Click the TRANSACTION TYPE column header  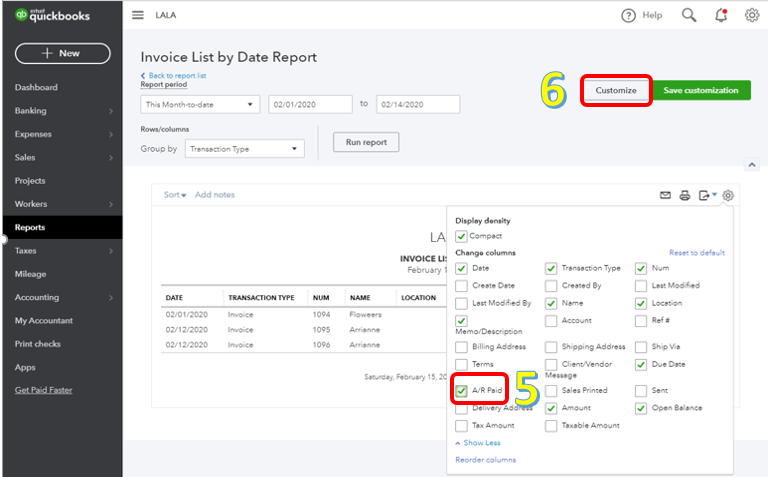[261, 298]
